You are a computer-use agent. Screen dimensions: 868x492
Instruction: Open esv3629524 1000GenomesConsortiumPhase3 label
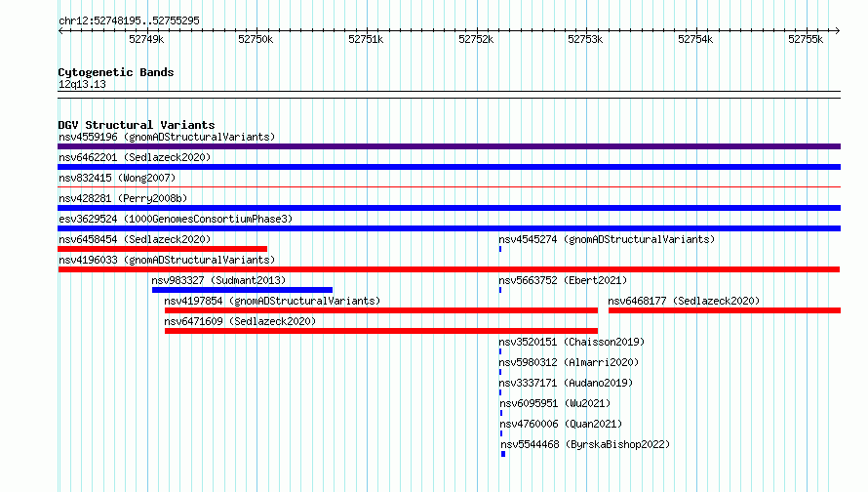click(176, 219)
